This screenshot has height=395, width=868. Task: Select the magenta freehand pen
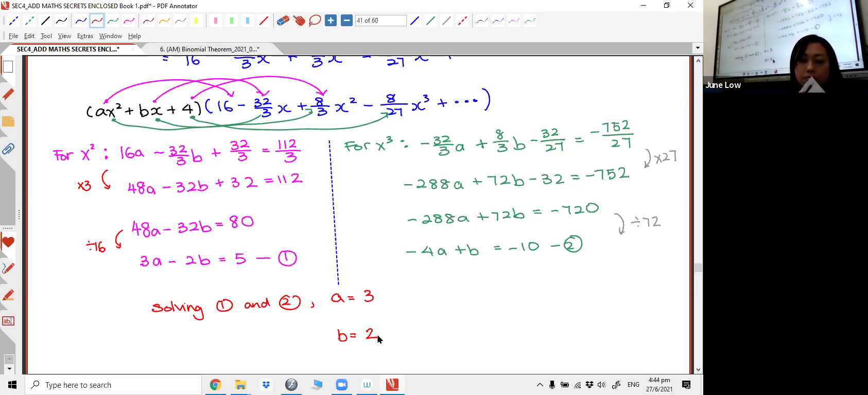point(129,21)
